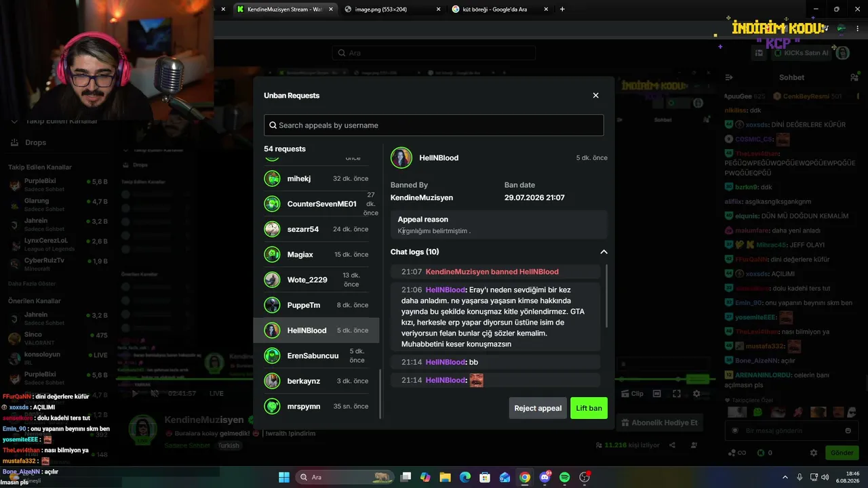Open a new browser tab
This screenshot has width=868, height=488.
tap(562, 9)
